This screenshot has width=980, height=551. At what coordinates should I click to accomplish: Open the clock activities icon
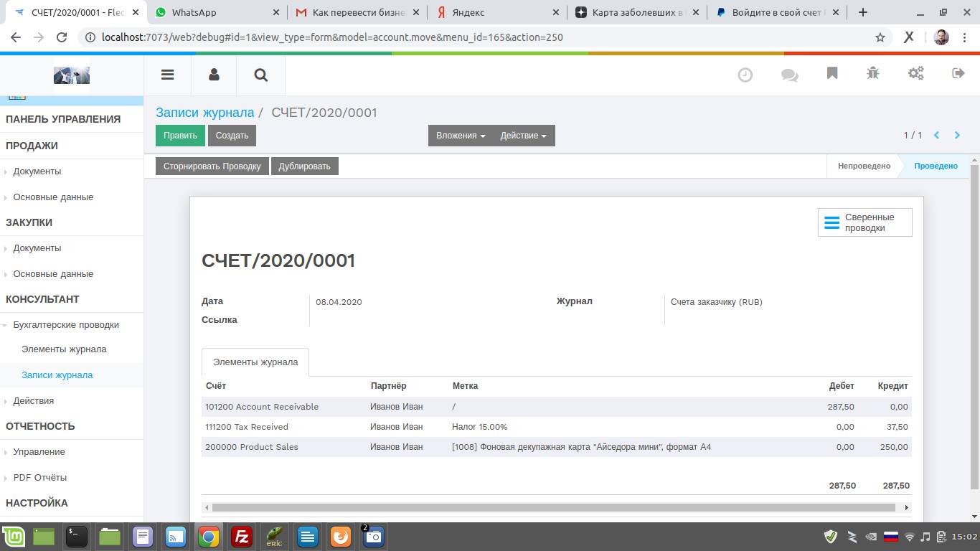click(745, 75)
